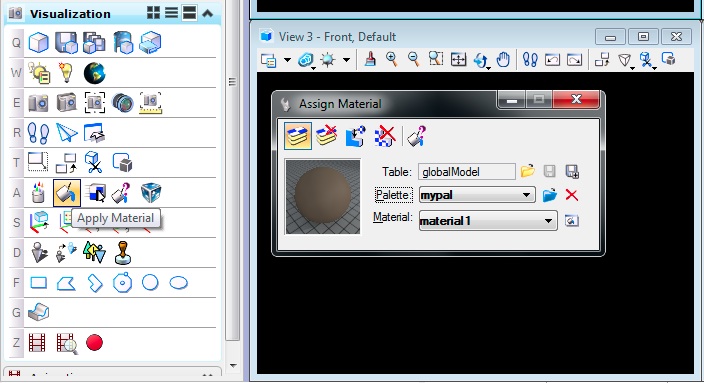Screen dimensions: 704x383
Task: Click the Update View brush in View 3 toolbar
Action: click(370, 60)
